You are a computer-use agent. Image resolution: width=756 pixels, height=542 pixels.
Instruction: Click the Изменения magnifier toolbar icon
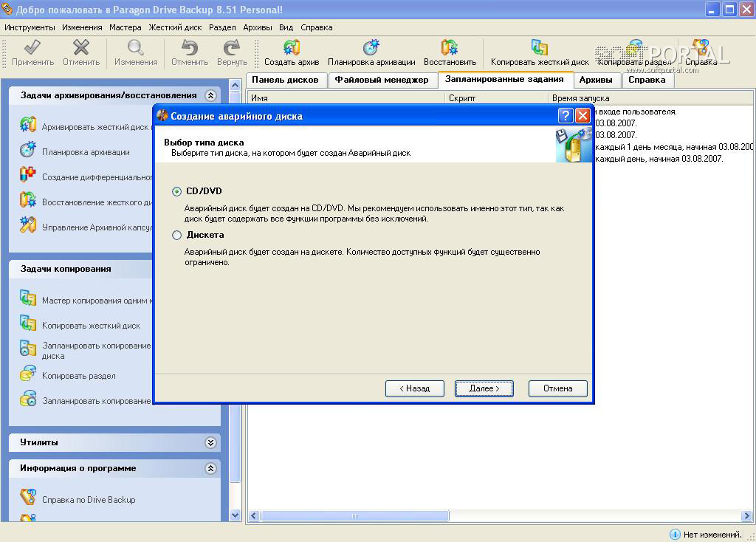136,47
